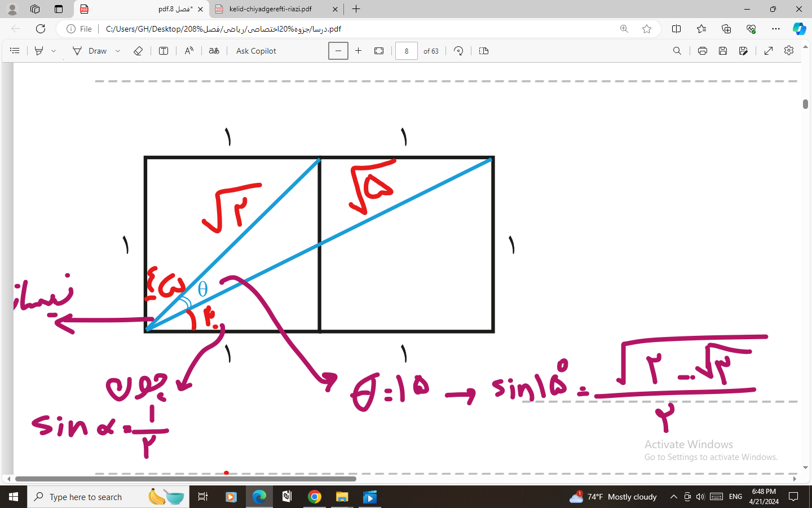Click the vertical scrollbar thumb

pos(805,104)
